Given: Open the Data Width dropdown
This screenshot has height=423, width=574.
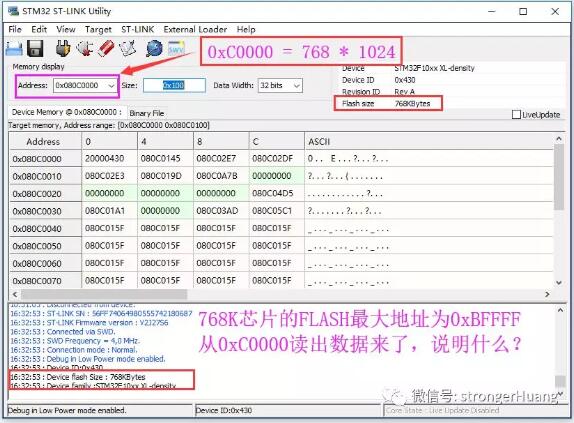Looking at the screenshot, I should [x=297, y=86].
